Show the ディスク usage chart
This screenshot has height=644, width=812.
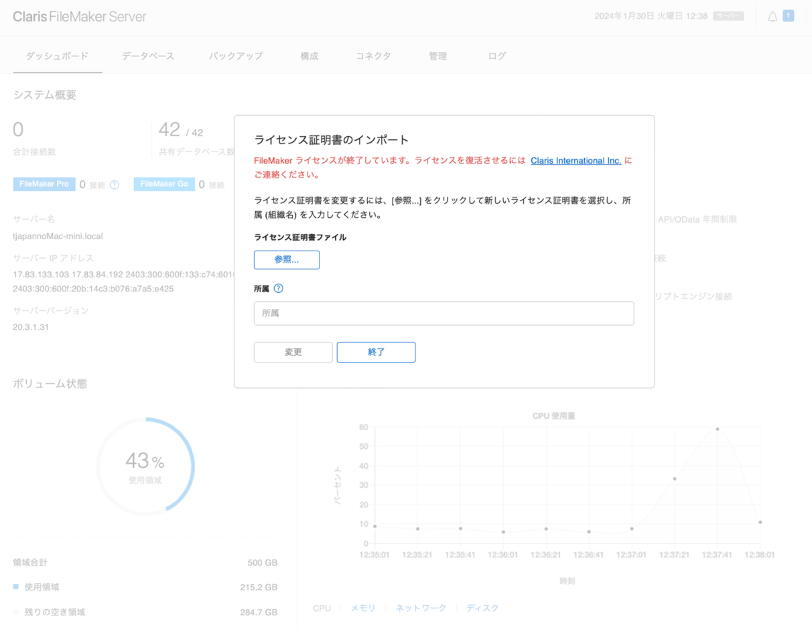(482, 608)
